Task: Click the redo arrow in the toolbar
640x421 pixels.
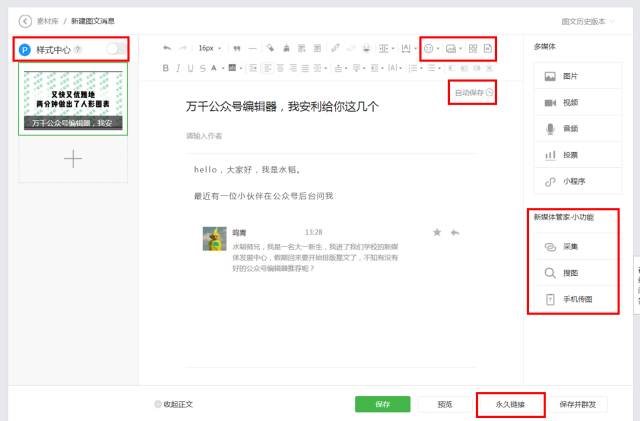Action: click(183, 48)
